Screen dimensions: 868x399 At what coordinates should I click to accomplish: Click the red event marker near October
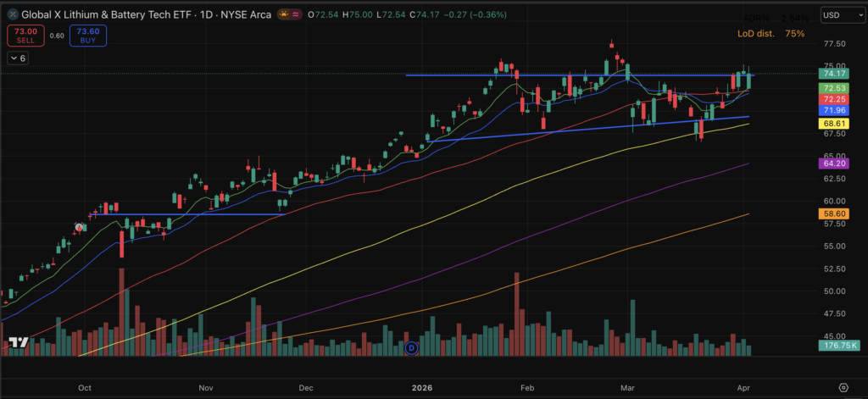[x=80, y=227]
